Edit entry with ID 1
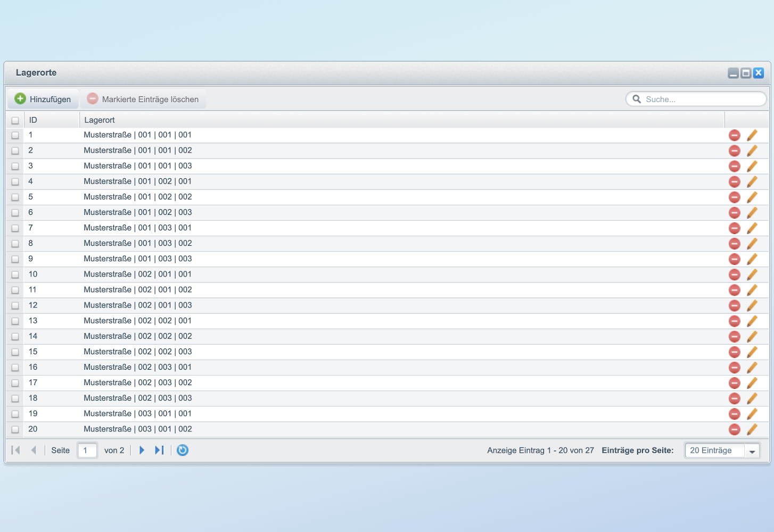The image size is (774, 532). tap(752, 135)
